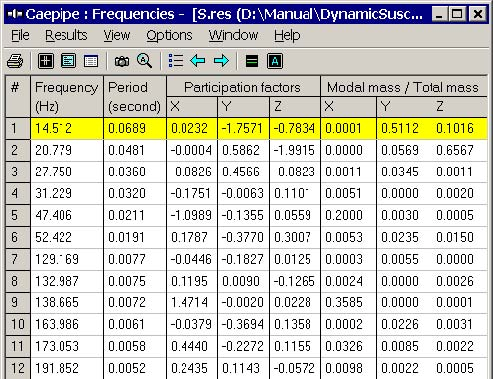Click the camera viewpoint icon
Screen dimensions: 493x379
[x=122, y=61]
